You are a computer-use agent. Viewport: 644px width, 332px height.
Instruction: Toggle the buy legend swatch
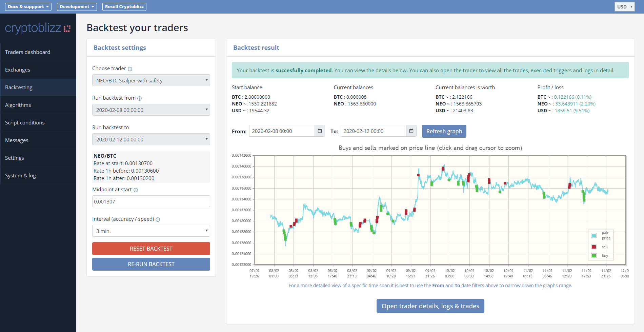pos(594,256)
